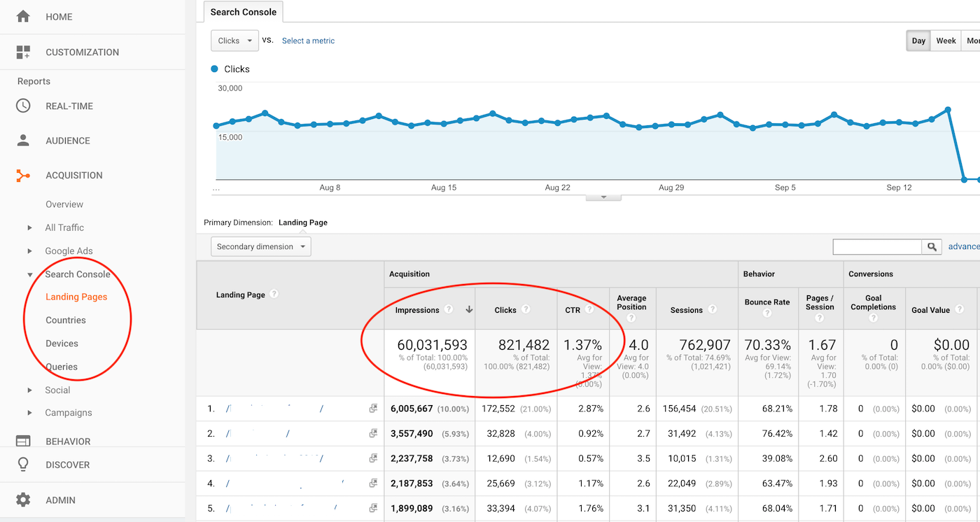Screen dimensions: 980x522
Task: Show help for CTR column
Action: (589, 309)
